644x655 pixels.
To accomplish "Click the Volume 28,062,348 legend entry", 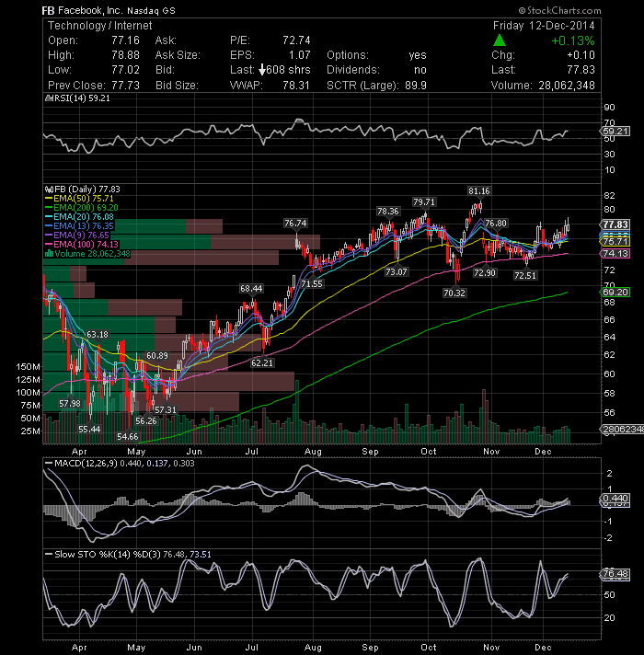I will click(87, 254).
